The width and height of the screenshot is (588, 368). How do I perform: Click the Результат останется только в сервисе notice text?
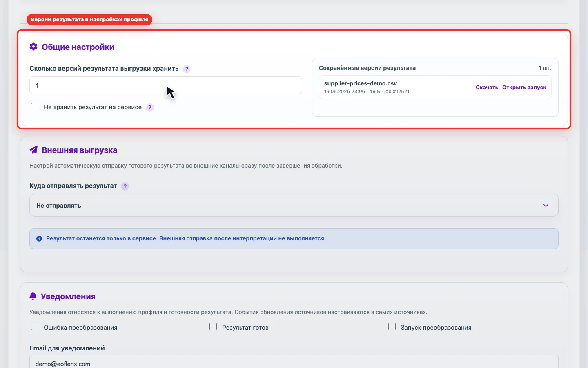point(186,238)
